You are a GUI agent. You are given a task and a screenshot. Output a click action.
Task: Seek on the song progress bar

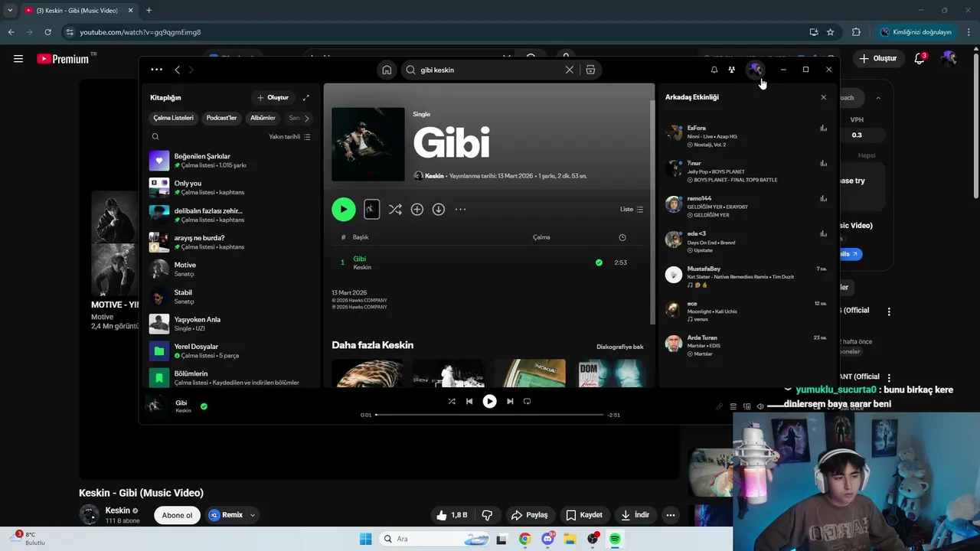coord(489,415)
